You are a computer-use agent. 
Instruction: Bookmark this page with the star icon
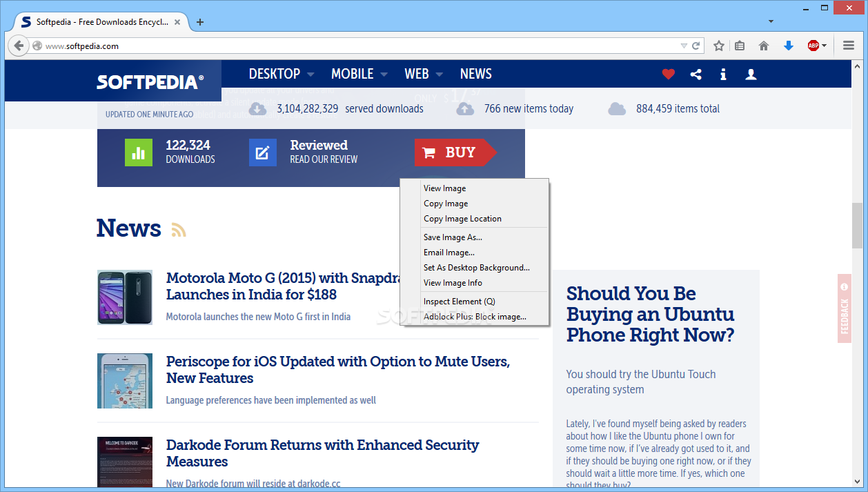point(719,46)
